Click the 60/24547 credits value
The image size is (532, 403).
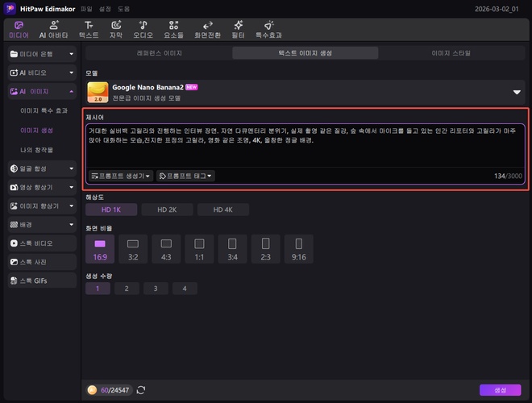pyautogui.click(x=114, y=390)
